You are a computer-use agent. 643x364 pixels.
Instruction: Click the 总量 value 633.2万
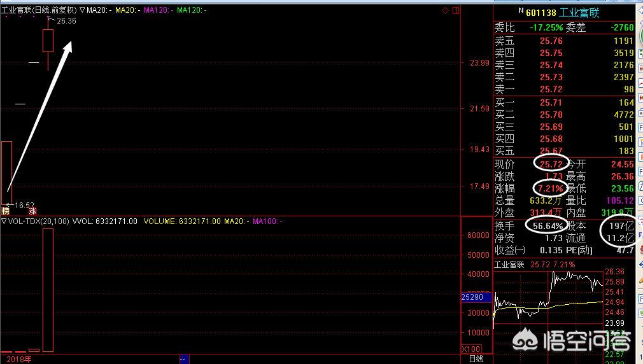click(x=546, y=200)
